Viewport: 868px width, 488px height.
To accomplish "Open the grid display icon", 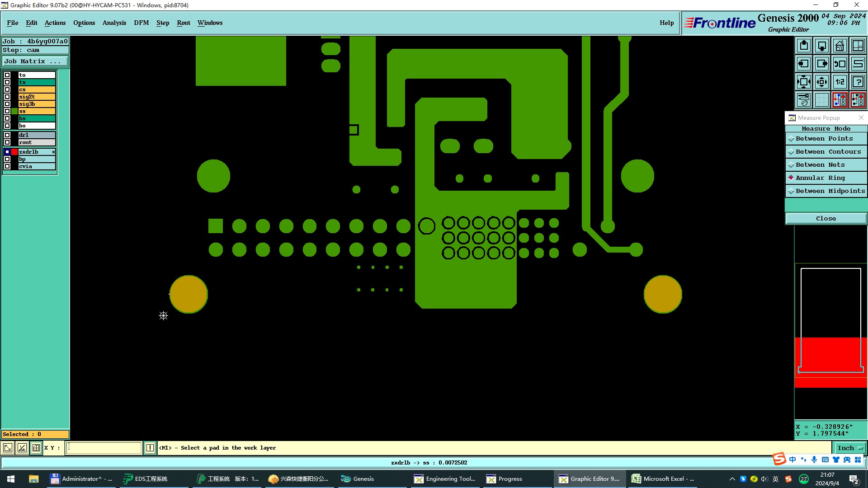I will [x=822, y=100].
